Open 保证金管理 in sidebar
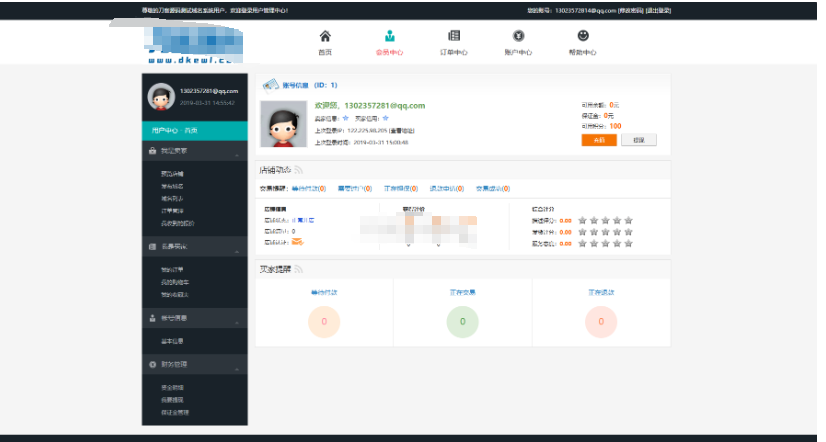Image resolution: width=826 pixels, height=442 pixels. tap(175, 412)
